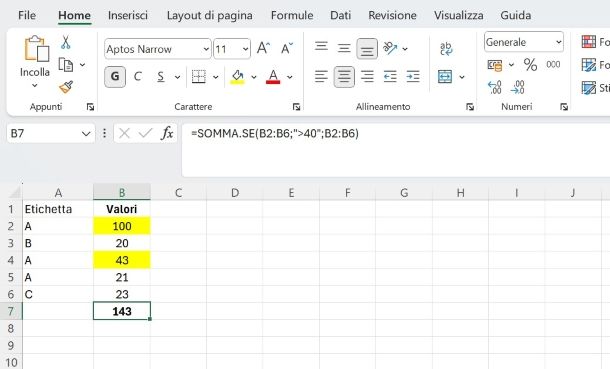Image resolution: width=610 pixels, height=369 pixels.
Task: Toggle center horizontal alignment button
Action: click(x=344, y=77)
